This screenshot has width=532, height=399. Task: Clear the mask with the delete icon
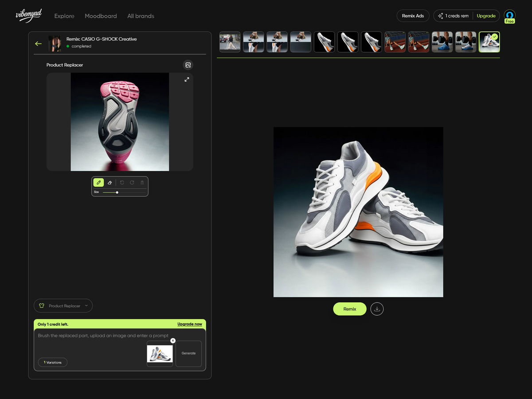(142, 182)
